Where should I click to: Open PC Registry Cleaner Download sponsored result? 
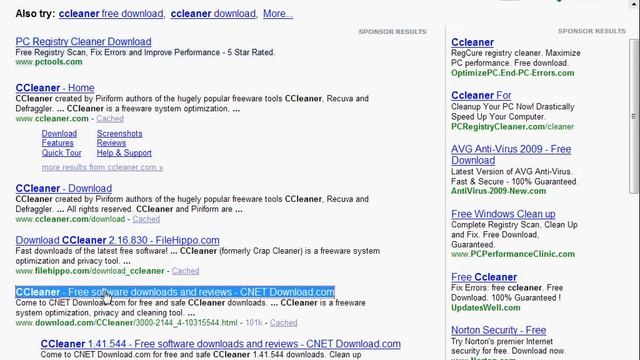(83, 42)
